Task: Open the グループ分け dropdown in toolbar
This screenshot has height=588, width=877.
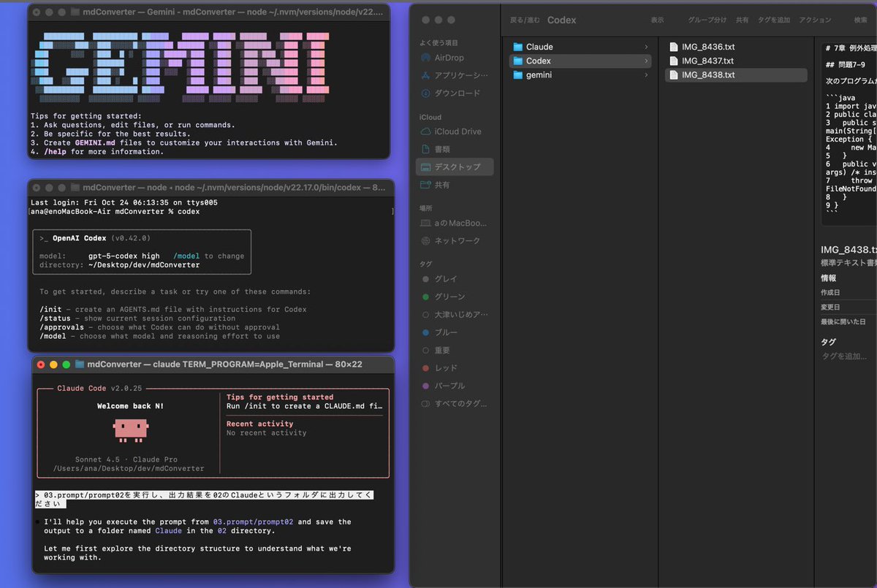Action: 707,20
